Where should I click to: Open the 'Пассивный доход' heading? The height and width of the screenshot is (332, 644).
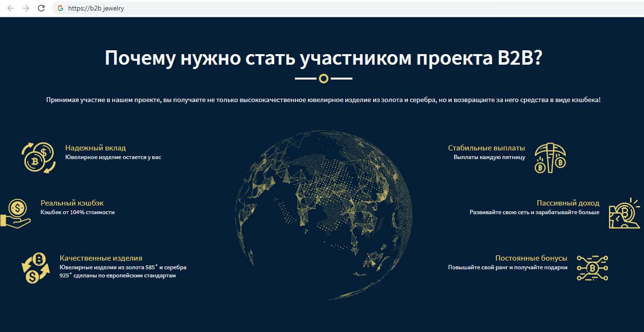(568, 203)
